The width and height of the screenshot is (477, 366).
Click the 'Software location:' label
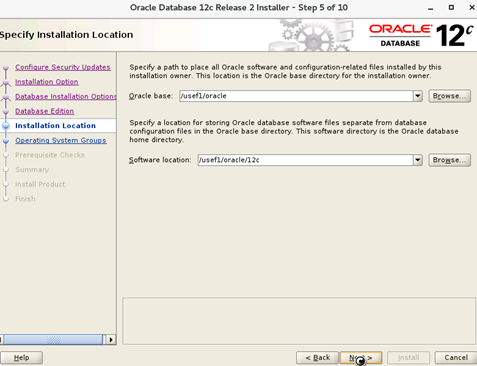tap(160, 160)
